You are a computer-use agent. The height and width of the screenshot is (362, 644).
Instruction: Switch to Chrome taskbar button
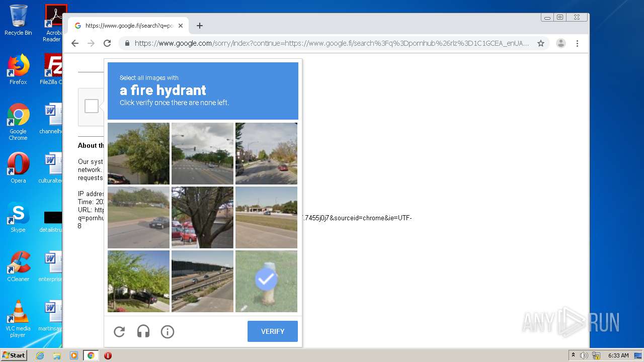[91, 355]
